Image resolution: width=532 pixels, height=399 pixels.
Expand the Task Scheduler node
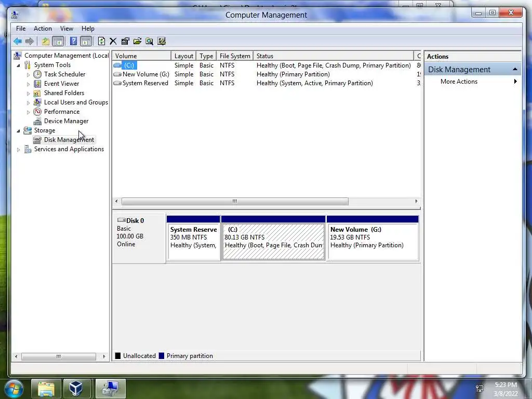tap(28, 75)
